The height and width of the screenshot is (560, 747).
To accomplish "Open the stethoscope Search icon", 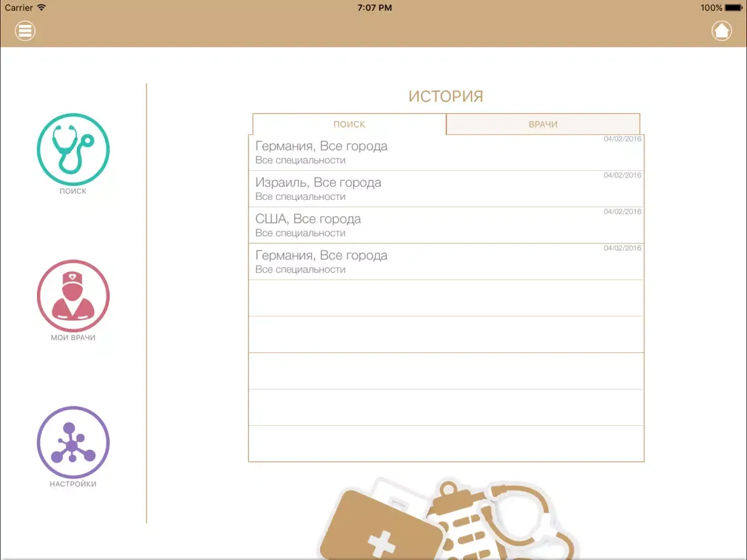I will tap(74, 149).
